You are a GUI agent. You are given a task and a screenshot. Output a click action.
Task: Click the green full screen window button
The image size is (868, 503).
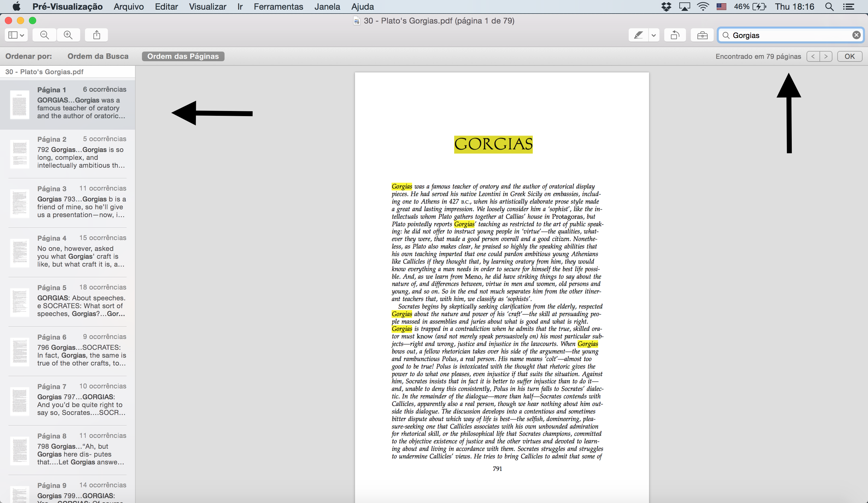pos(33,21)
